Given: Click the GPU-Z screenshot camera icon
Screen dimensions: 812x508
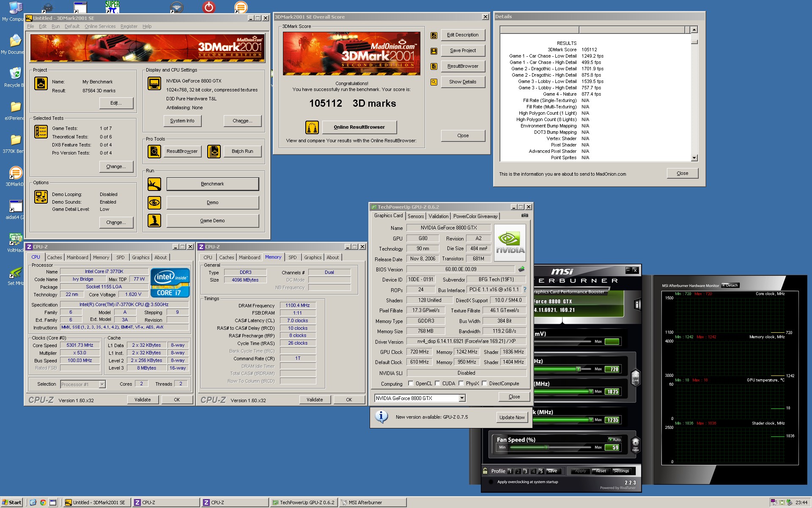Looking at the screenshot, I should coord(525,215).
